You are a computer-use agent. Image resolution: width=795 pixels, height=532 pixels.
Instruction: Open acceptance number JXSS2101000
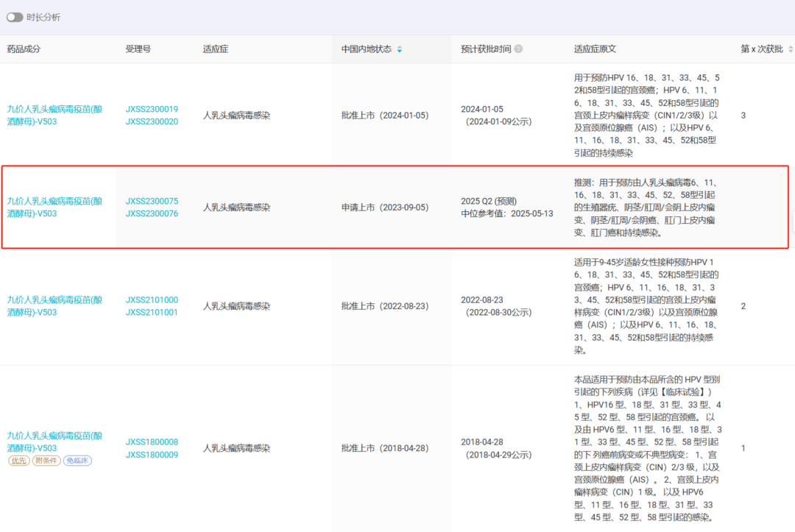152,299
